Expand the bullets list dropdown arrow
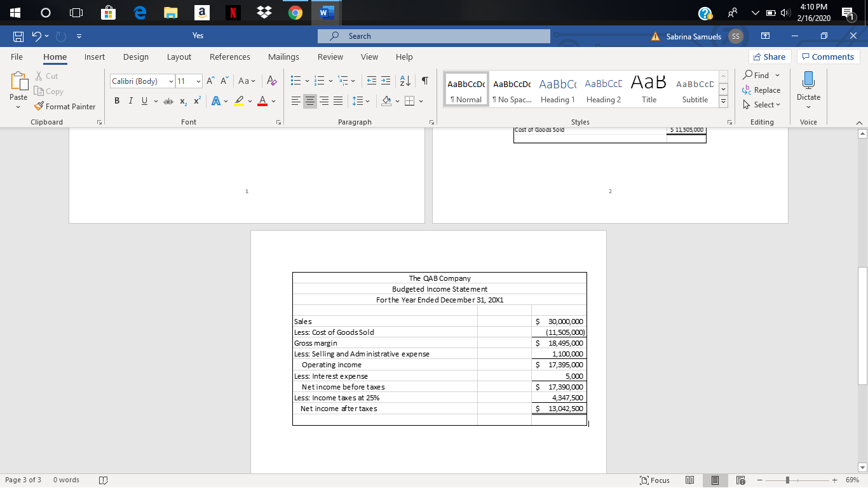Image resolution: width=868 pixels, height=488 pixels. tap(308, 81)
